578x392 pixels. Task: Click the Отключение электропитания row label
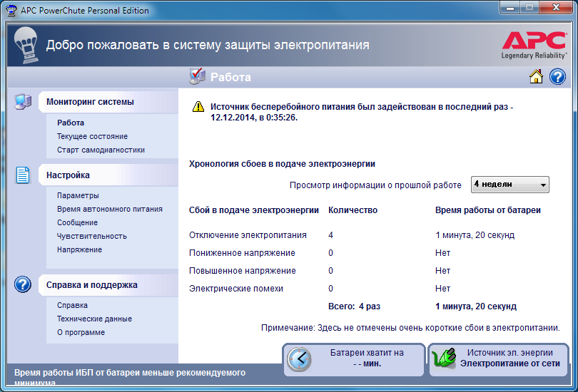pos(248,235)
